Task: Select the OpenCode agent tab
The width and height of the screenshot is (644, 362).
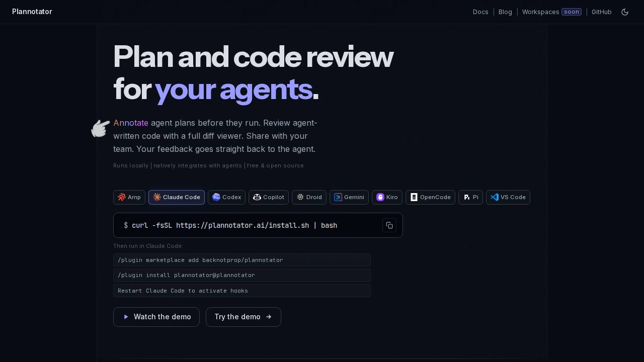Action: 430,197
